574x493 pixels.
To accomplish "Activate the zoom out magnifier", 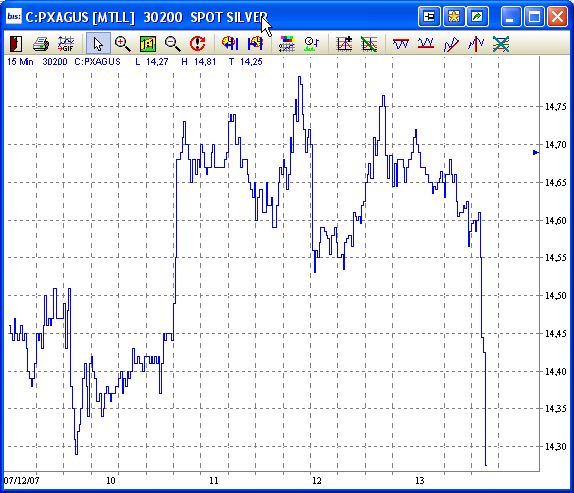I will tap(172, 44).
